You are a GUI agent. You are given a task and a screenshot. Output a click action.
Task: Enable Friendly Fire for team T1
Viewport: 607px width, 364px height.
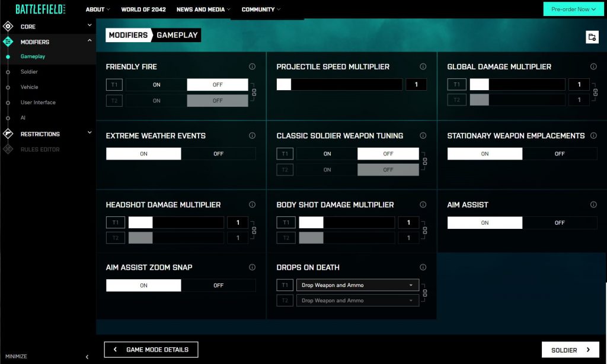156,85
